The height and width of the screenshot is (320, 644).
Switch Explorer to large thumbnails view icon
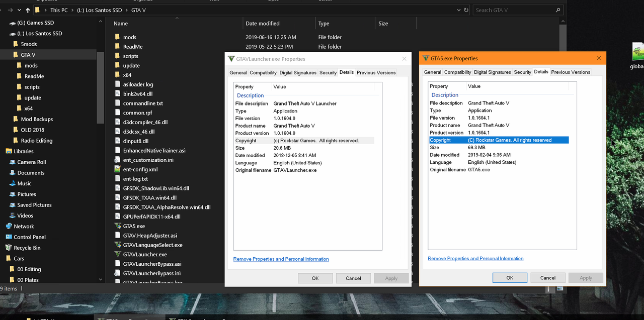[x=560, y=288]
